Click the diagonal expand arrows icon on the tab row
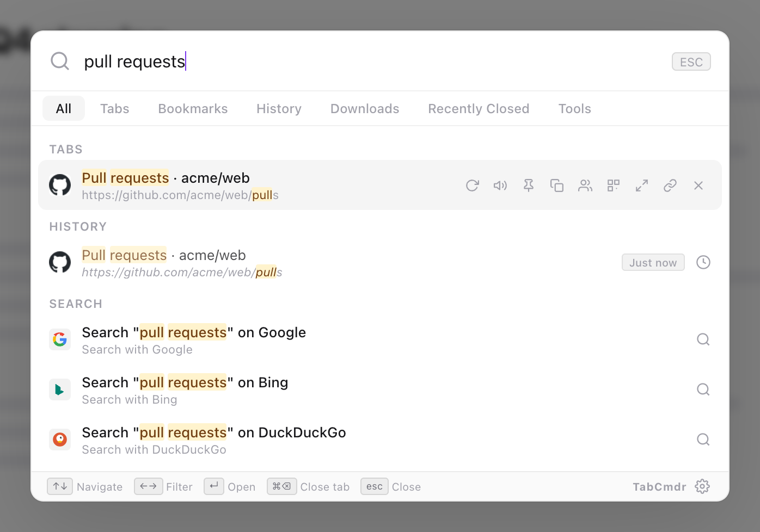Image resolution: width=760 pixels, height=532 pixels. pyautogui.click(x=642, y=185)
